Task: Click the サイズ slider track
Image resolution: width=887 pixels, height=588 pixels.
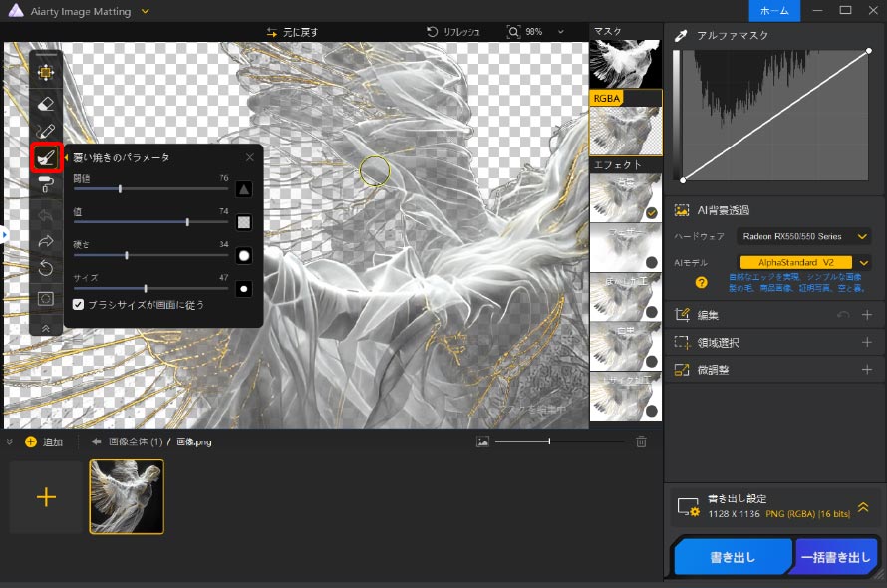Action: (x=149, y=288)
